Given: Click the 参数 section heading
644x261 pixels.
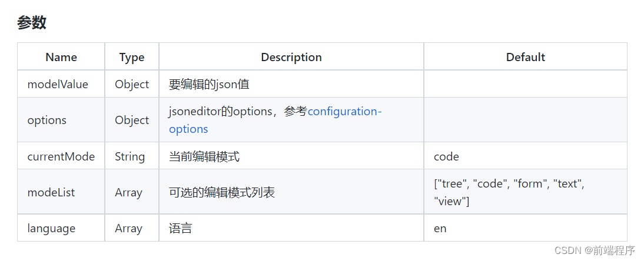Looking at the screenshot, I should tap(32, 23).
